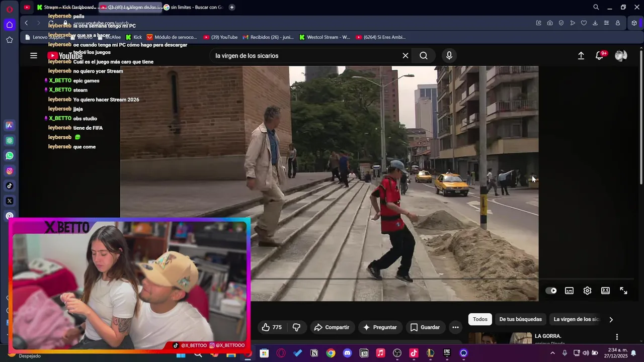Image resolution: width=644 pixels, height=362 pixels.
Task: Open Opera tab search magnifier
Action: 596,7
